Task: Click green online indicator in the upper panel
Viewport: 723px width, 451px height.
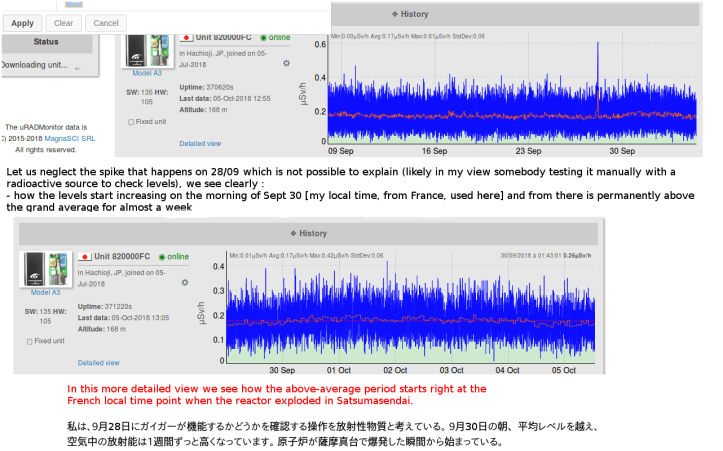Action: (263, 37)
